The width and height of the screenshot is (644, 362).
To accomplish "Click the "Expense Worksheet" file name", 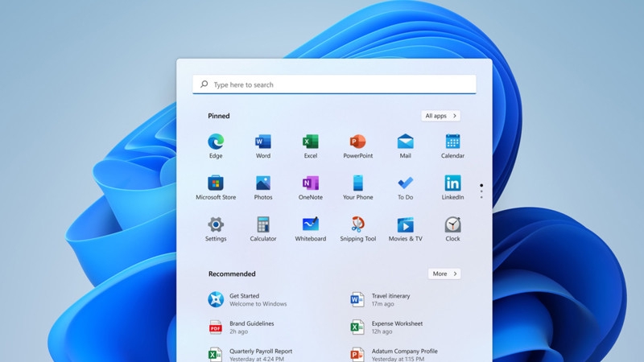I will [x=397, y=323].
